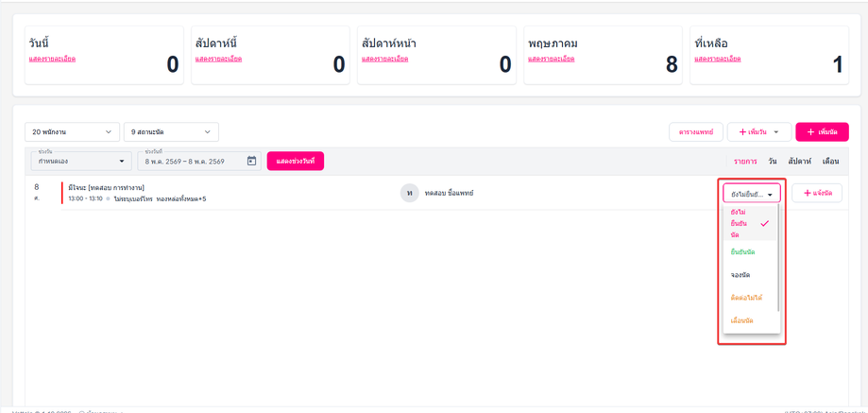Viewport: 868px width, 413px height.
Task: Click the วันนี้ card heading
Action: pyautogui.click(x=40, y=43)
